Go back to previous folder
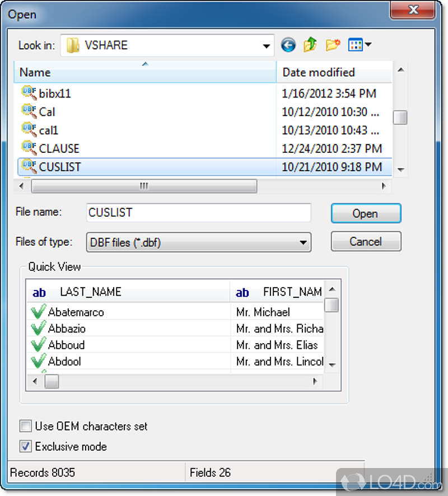 [288, 45]
